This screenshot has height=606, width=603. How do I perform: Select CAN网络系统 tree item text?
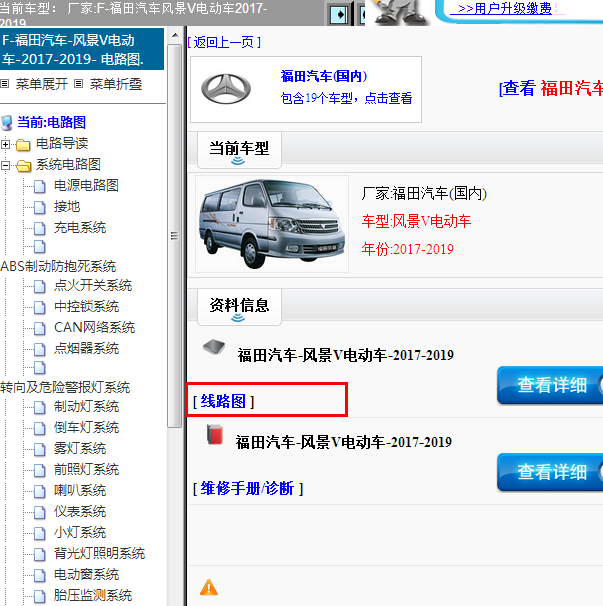[x=94, y=327]
